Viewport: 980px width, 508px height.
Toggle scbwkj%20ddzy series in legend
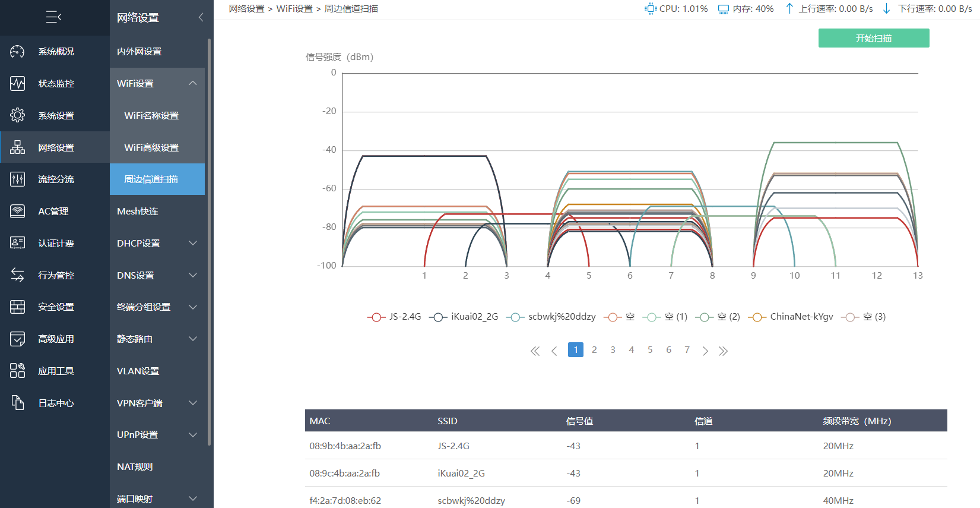pyautogui.click(x=551, y=317)
